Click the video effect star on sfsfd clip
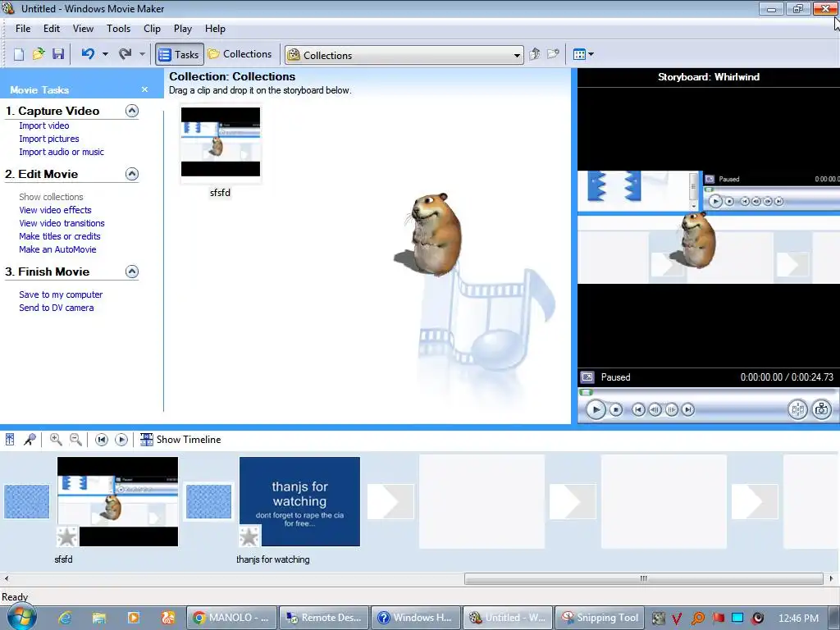The width and height of the screenshot is (840, 630). [x=67, y=536]
